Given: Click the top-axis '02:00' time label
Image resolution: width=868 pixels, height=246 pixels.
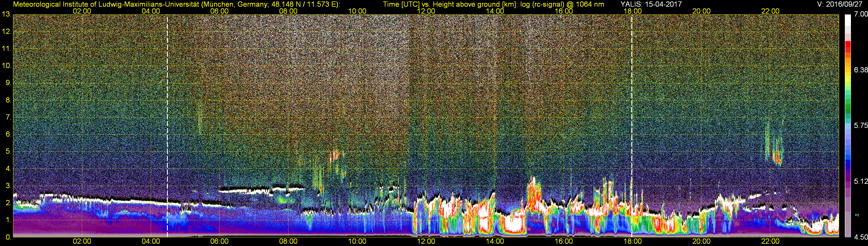Looking at the screenshot, I should 82,11.
